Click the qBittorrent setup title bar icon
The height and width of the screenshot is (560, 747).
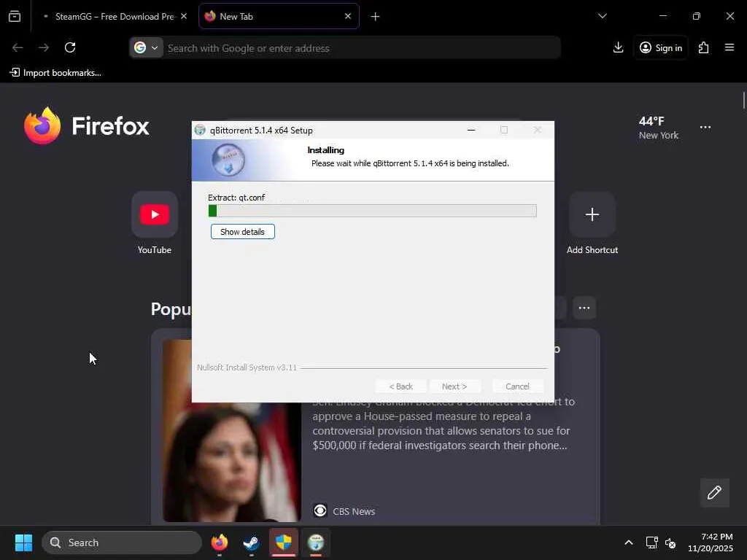coord(200,130)
